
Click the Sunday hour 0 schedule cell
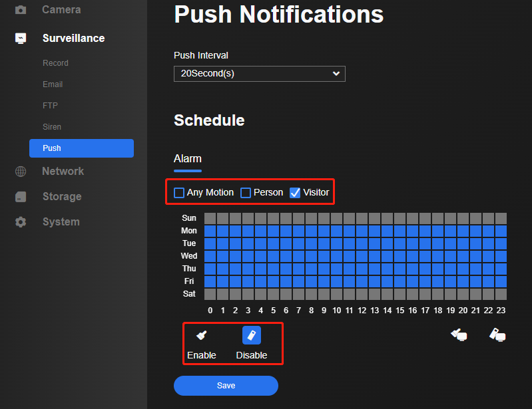tap(210, 218)
